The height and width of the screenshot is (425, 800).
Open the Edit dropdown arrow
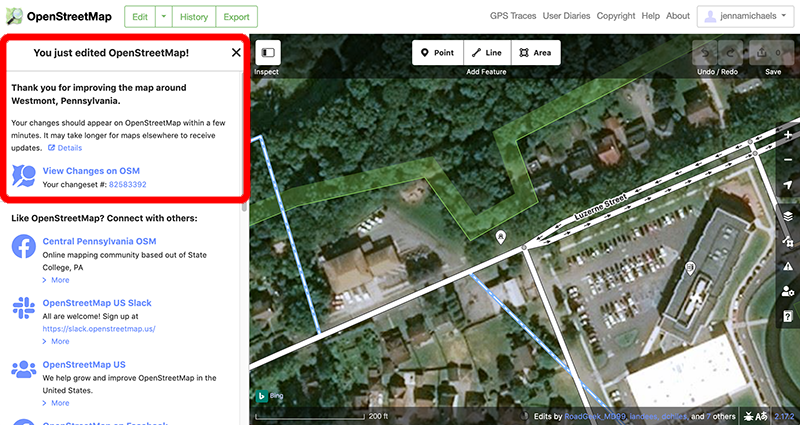tap(164, 17)
